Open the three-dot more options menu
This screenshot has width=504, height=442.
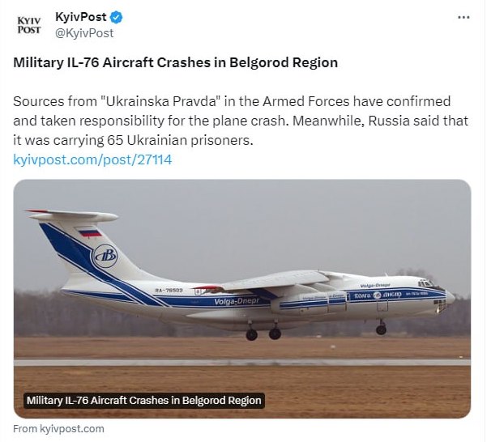463,17
